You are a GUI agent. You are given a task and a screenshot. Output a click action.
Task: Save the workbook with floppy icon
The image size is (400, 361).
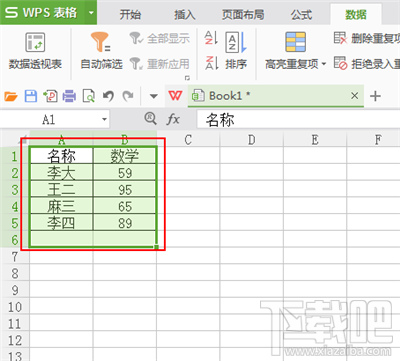point(31,96)
